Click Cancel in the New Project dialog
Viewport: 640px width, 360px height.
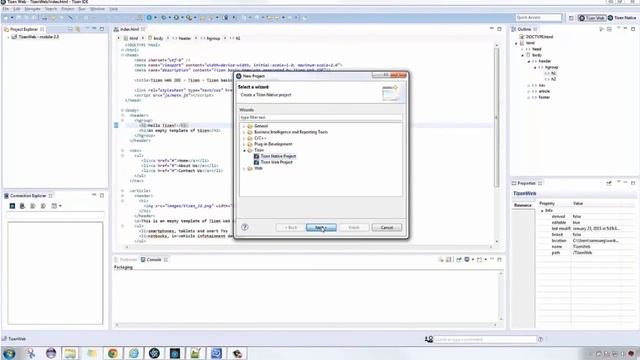tap(387, 227)
